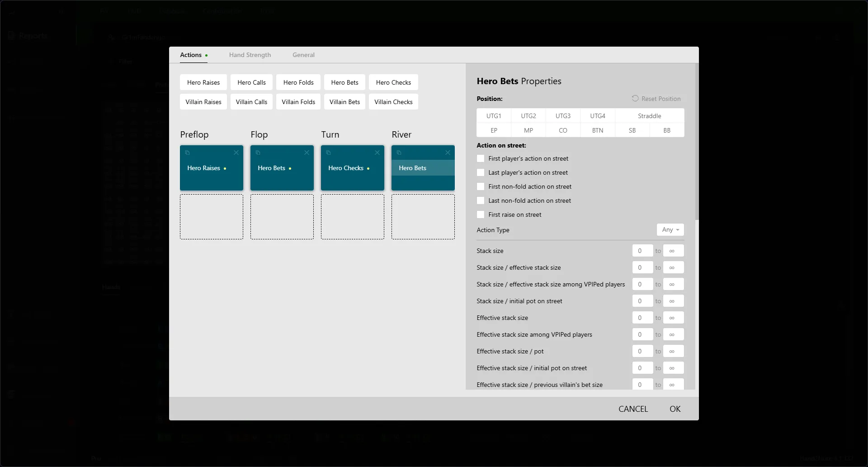
Task: Check Last non-fold action on street
Action: [x=481, y=201]
